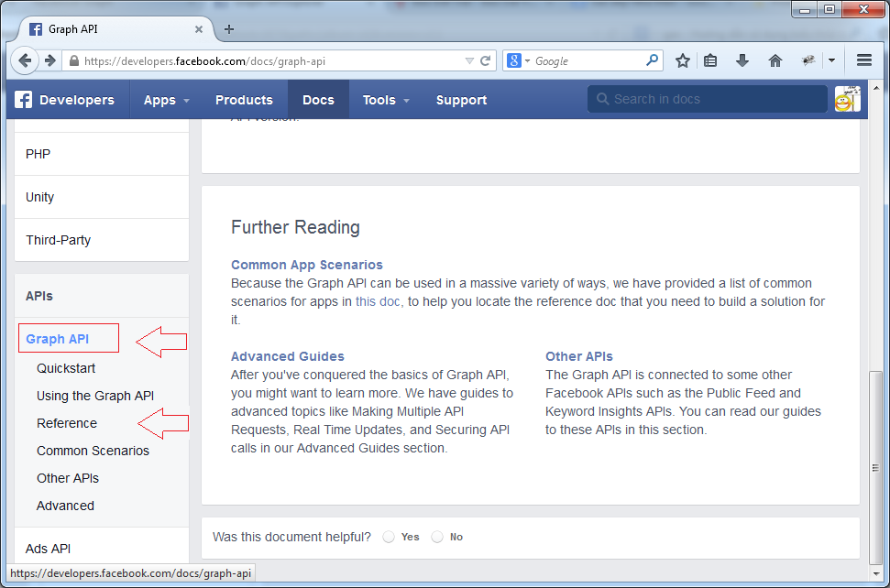Open Advanced sidebar item
This screenshot has height=588, width=890.
tap(65, 506)
